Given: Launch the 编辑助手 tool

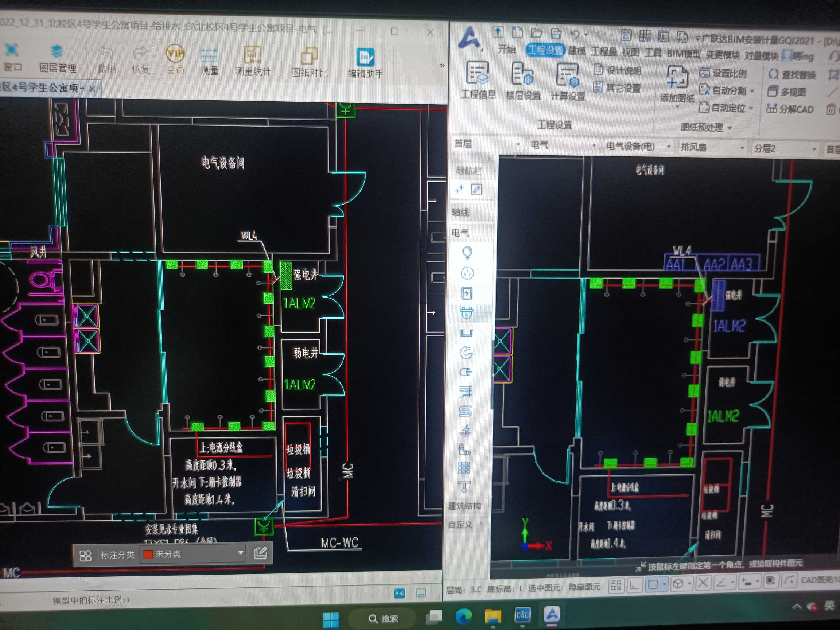Looking at the screenshot, I should coord(365,63).
